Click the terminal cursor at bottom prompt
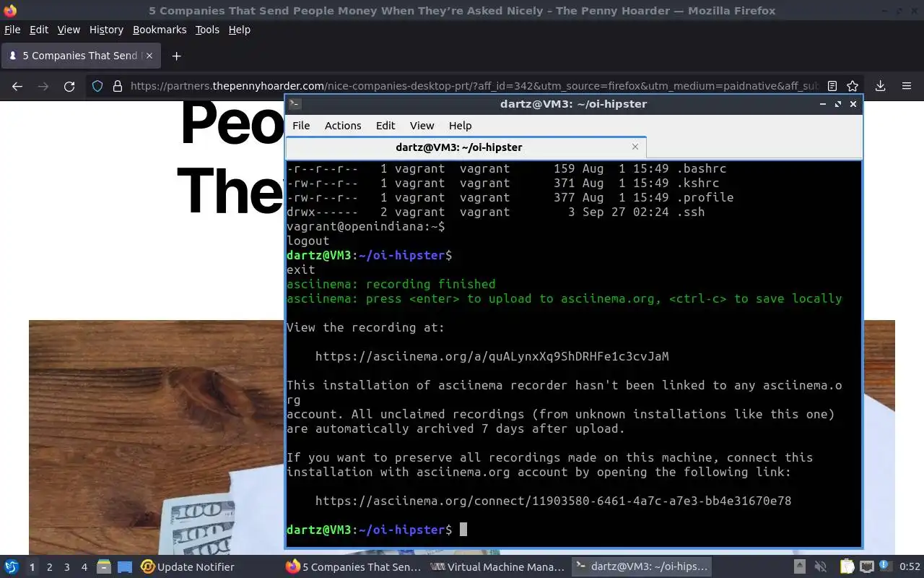924x578 pixels. 463,530
